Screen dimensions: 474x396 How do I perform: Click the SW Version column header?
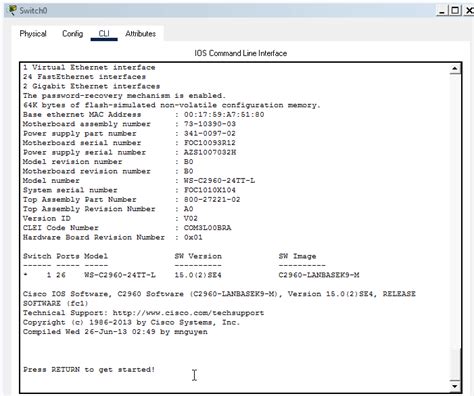(x=198, y=256)
